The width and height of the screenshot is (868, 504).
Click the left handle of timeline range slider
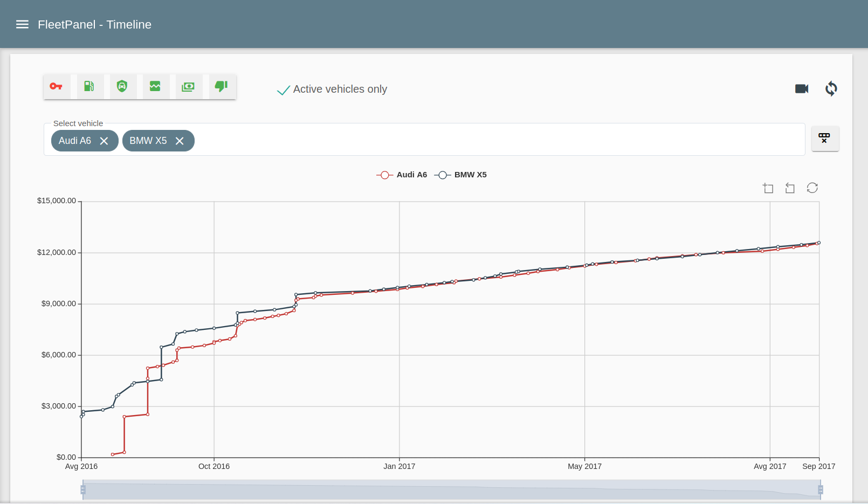[83, 489]
